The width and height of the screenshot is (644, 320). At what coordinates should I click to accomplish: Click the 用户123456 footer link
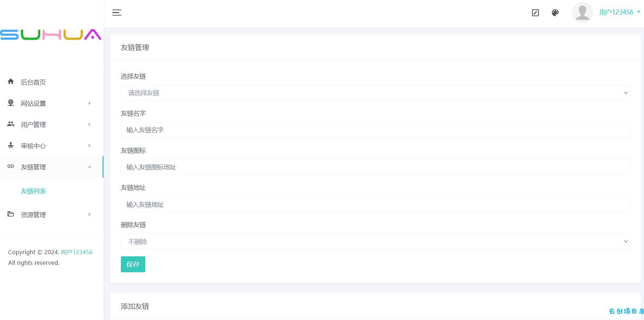77,252
